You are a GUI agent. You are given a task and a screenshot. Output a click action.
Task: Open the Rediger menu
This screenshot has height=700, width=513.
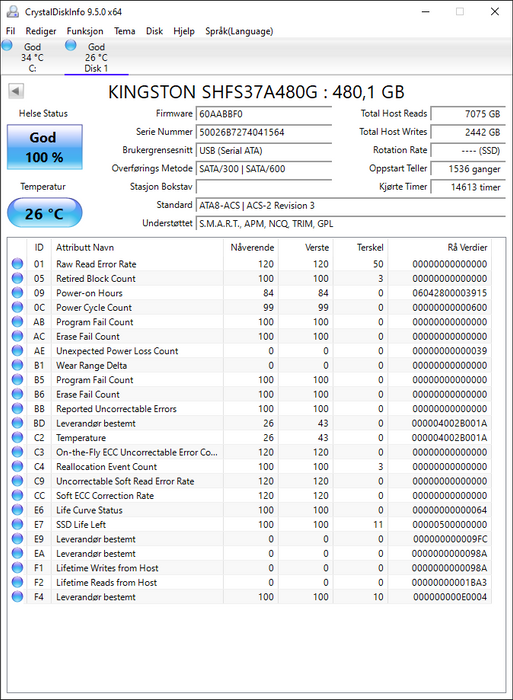point(41,31)
